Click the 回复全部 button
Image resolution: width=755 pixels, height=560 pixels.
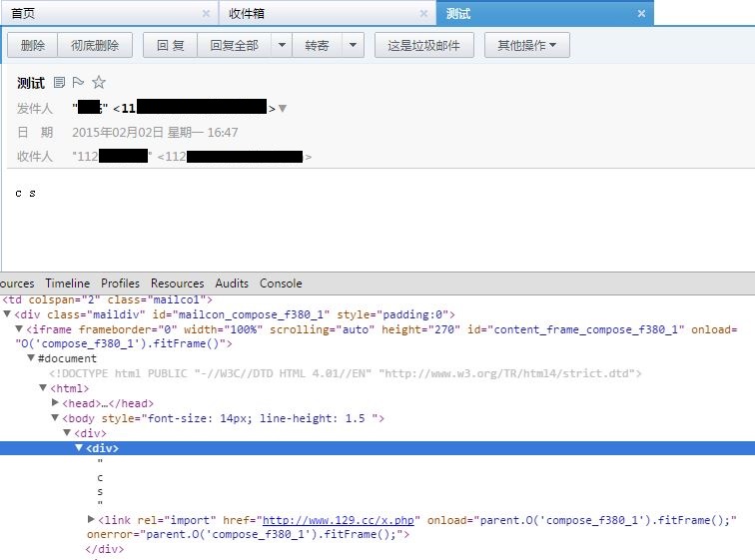[235, 45]
